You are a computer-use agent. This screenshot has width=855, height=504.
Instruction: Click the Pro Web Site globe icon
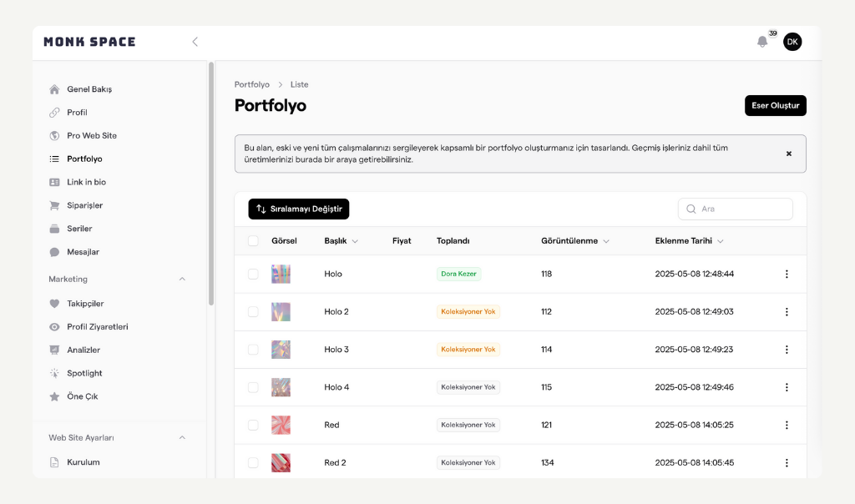pyautogui.click(x=54, y=136)
